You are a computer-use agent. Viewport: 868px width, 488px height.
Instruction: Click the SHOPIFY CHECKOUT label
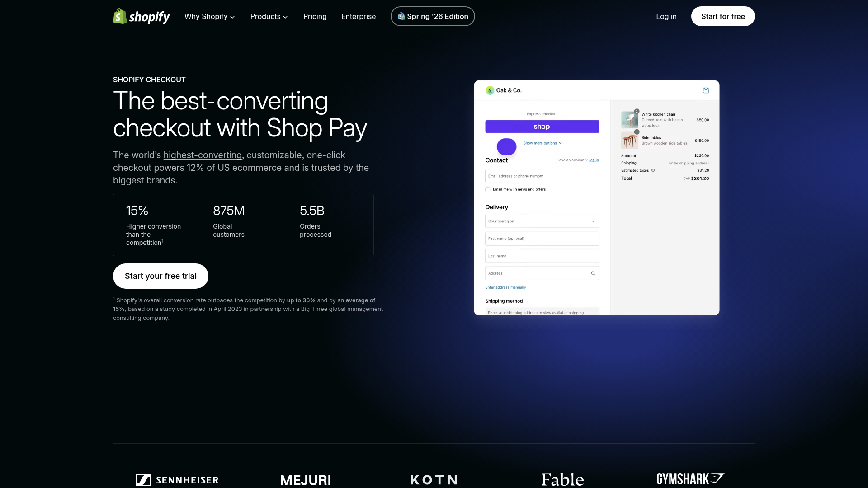[x=149, y=80]
